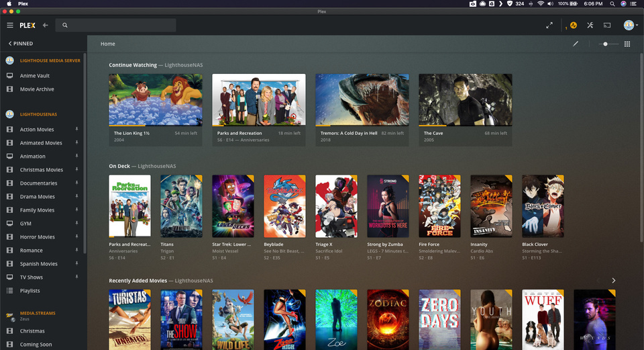Open Horror Movies library
The width and height of the screenshot is (644, 350).
(x=38, y=237)
